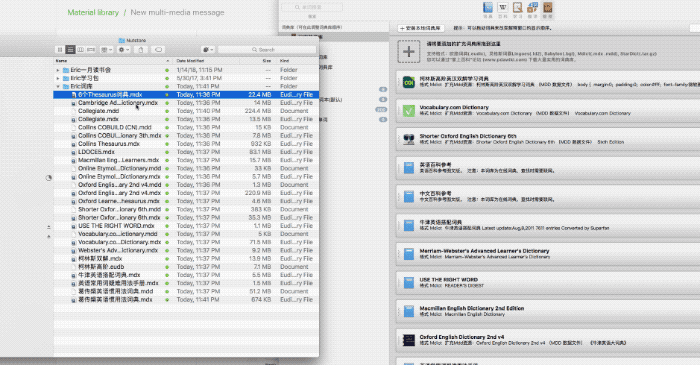Click the Finder edit tags icon

pos(158,50)
